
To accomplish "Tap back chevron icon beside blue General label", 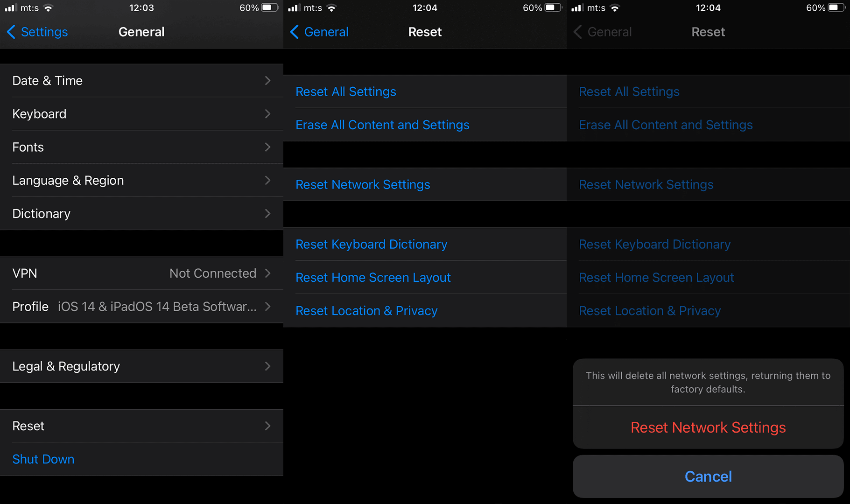I will coord(295,32).
